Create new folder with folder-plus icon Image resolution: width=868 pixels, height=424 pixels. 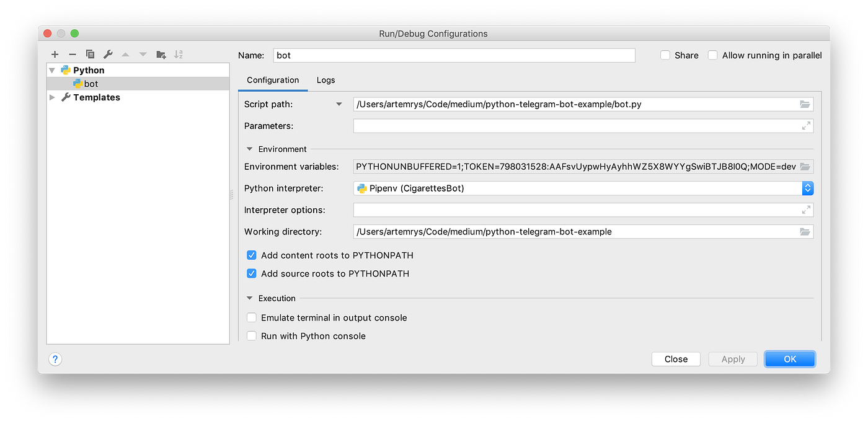pyautogui.click(x=161, y=55)
